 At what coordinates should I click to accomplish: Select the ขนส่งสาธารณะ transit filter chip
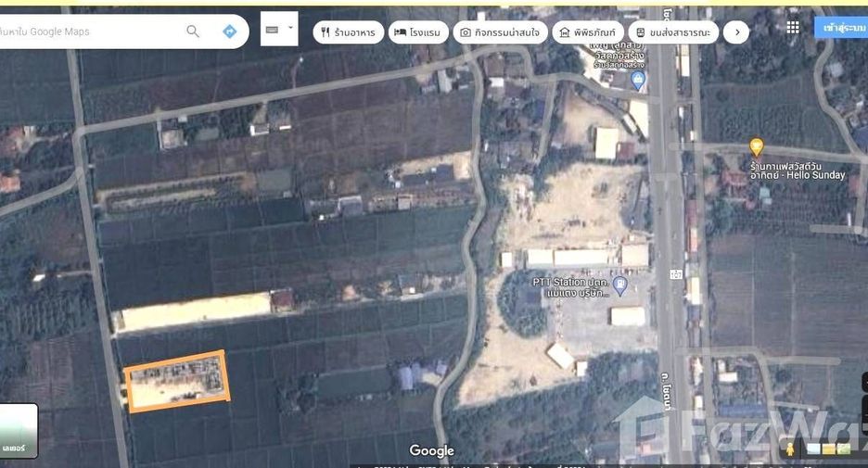[x=673, y=32]
